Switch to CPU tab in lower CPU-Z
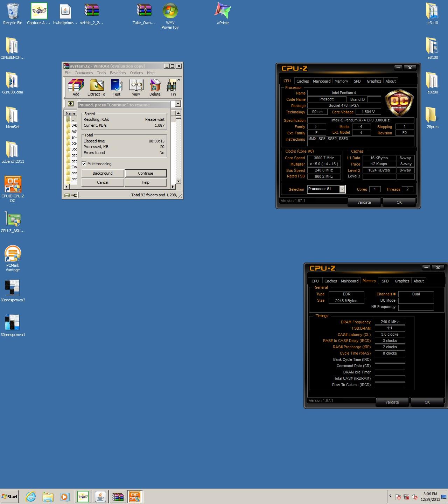The image size is (448, 504). [x=315, y=281]
